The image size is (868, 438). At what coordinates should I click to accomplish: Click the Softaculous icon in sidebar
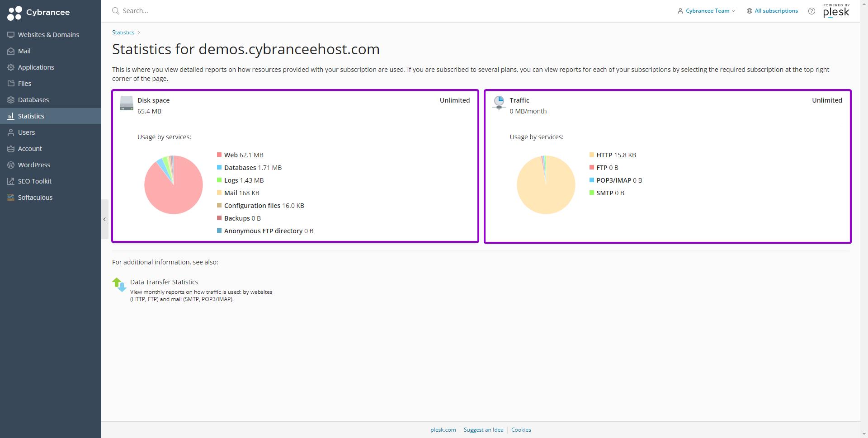[11, 198]
